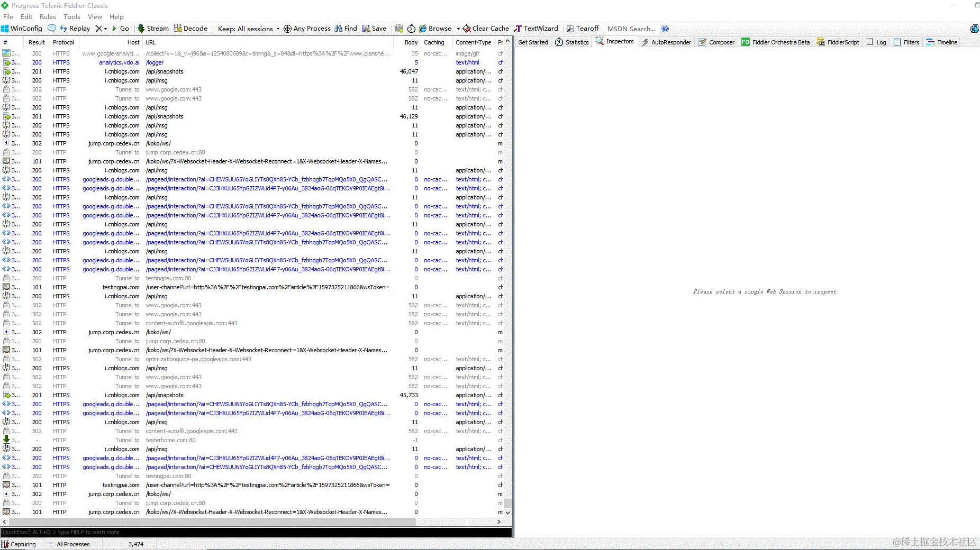Open the Browse dropdown arrow
This screenshot has width=980, height=550.
tap(458, 29)
